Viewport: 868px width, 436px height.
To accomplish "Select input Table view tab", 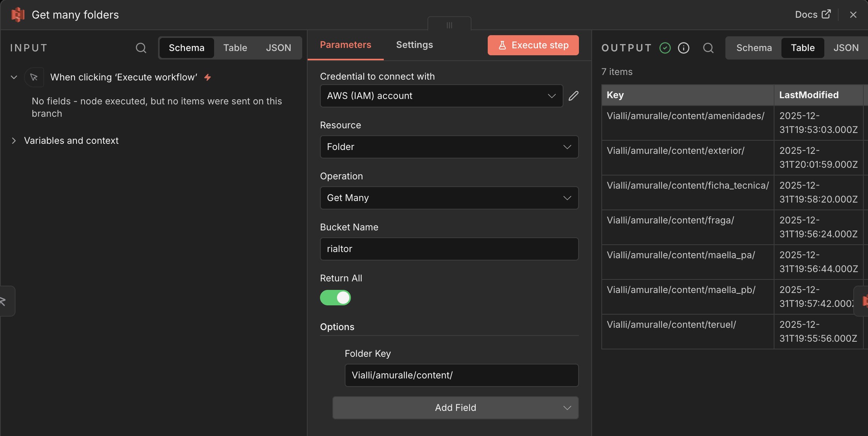I will (235, 48).
